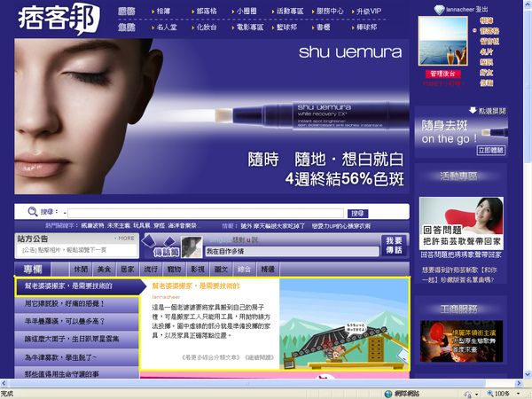Open the 相簿 link beside the avatar
This screenshot has height=399, width=532.
(x=487, y=20)
